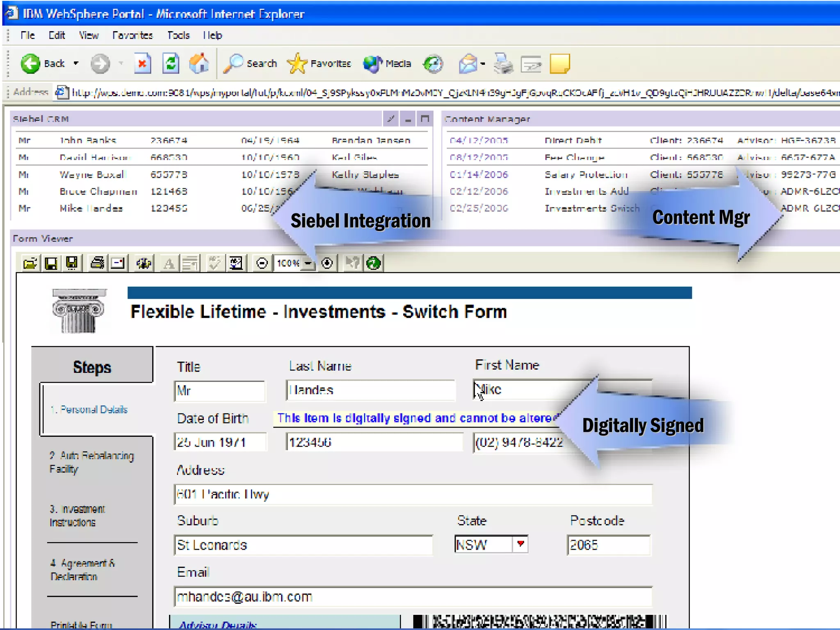Screen dimensions: 840x630
Task: Click the yellow note icon in browser toolbar
Action: click(x=559, y=64)
